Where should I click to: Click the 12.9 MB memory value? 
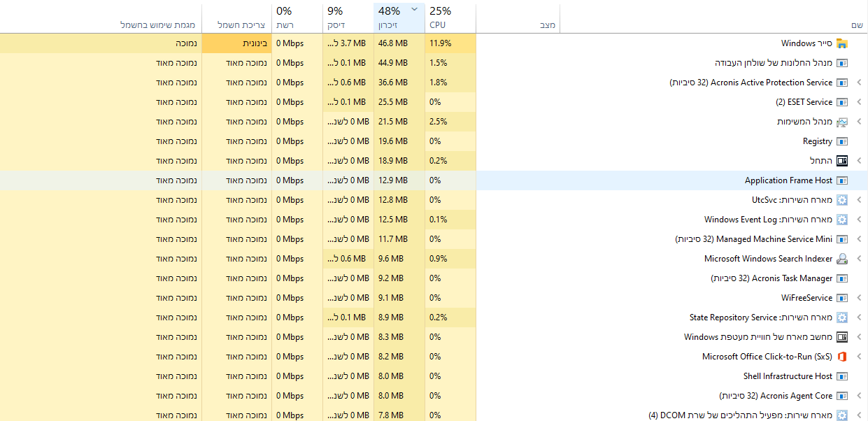coord(393,180)
